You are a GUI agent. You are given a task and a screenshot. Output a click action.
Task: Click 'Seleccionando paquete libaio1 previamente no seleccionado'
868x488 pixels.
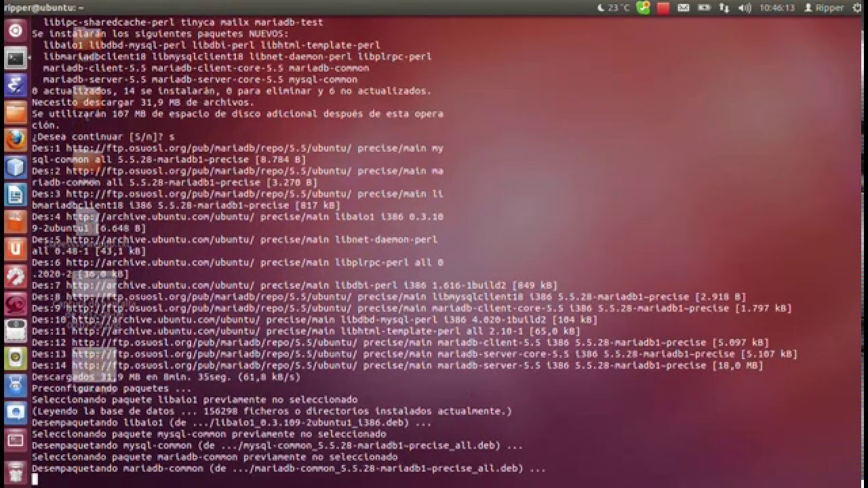195,399
